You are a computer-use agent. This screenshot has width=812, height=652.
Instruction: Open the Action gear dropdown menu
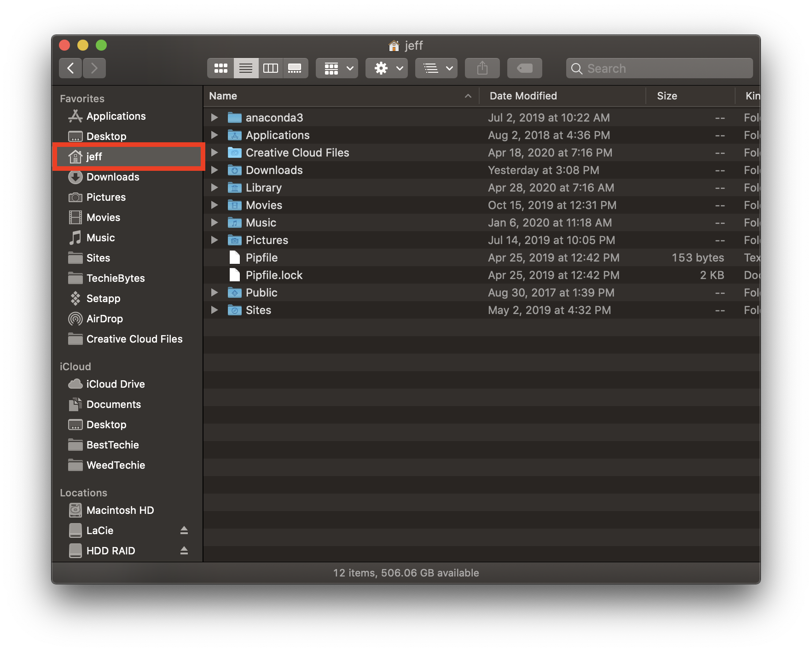[387, 69]
